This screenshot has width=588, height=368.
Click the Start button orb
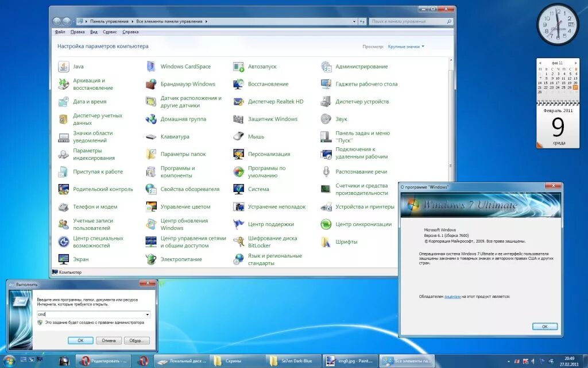8,361
